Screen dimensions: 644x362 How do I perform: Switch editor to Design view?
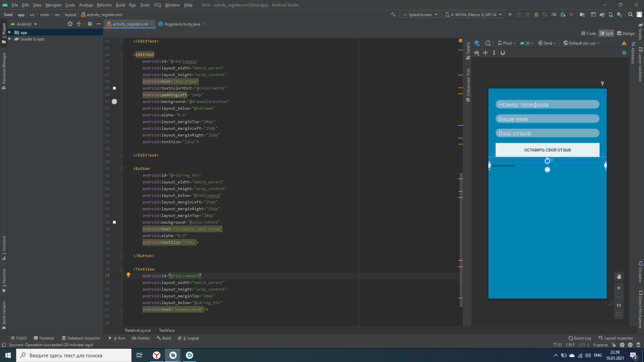click(626, 33)
